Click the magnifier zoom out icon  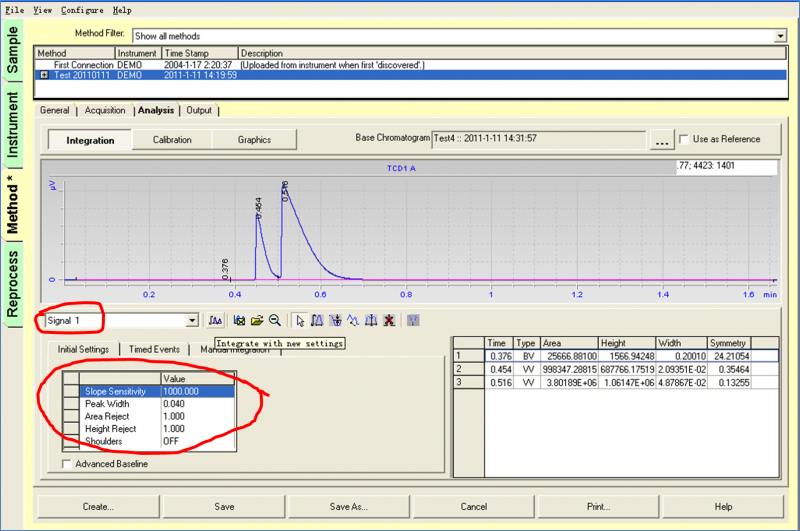(274, 320)
